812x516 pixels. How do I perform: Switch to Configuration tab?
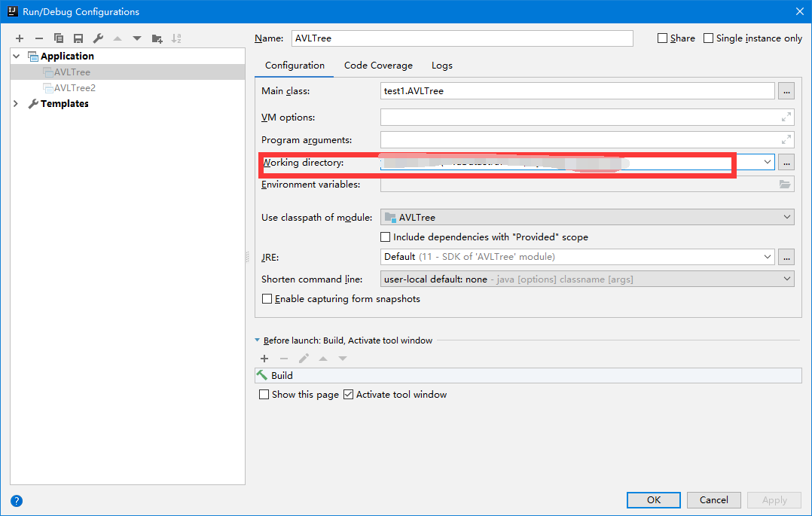pyautogui.click(x=295, y=66)
